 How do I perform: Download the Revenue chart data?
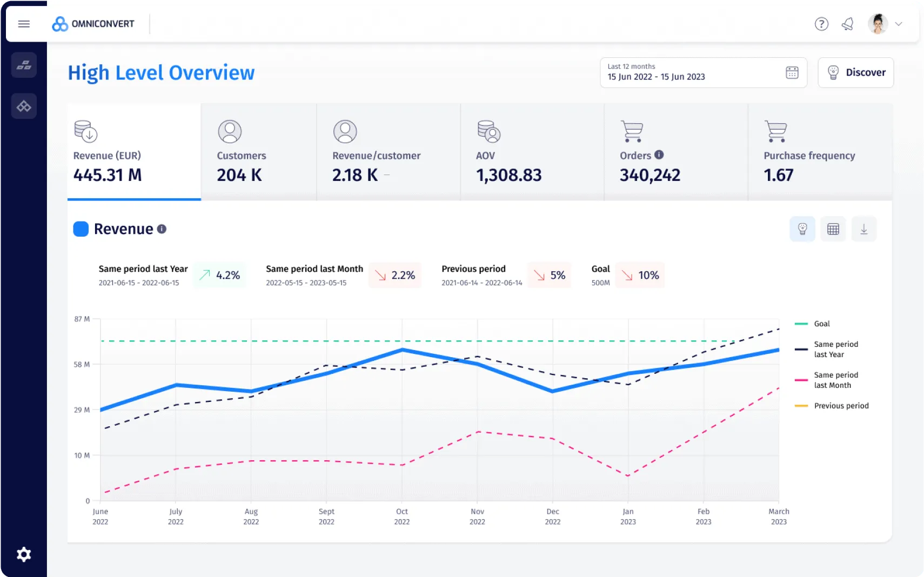click(x=864, y=229)
